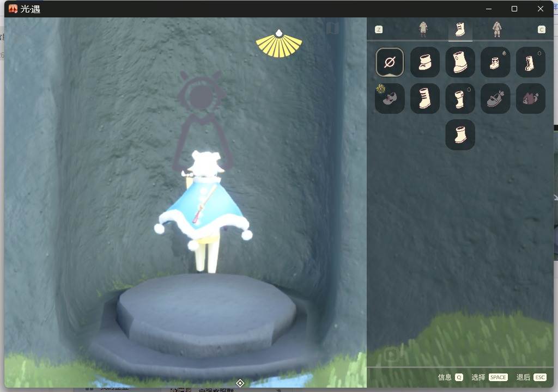Equip the tall triple-strap boot

pos(425,99)
